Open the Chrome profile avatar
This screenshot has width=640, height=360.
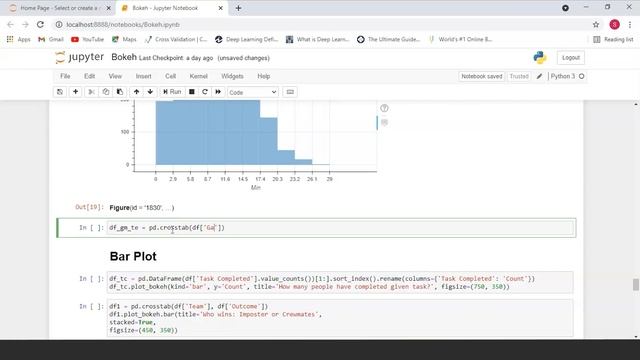(614, 24)
